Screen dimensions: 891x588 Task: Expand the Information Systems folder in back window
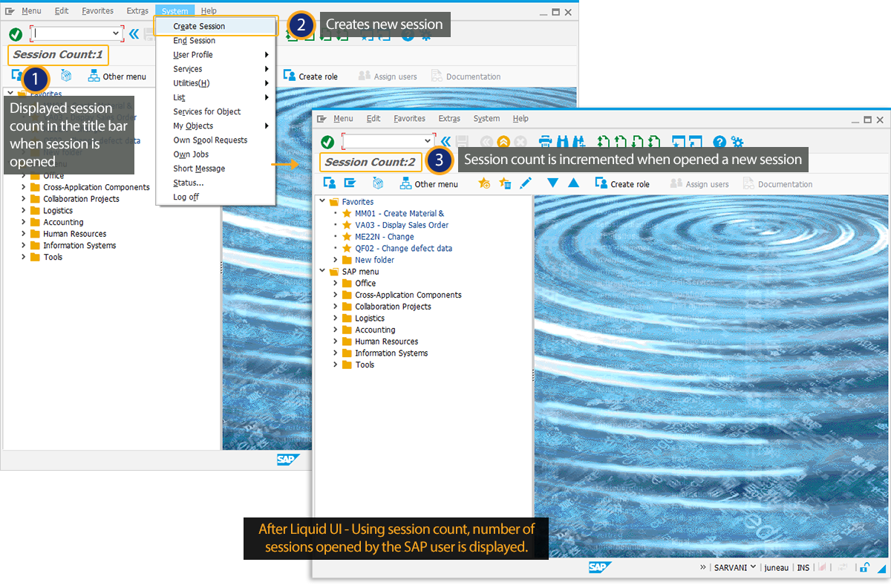click(x=23, y=245)
